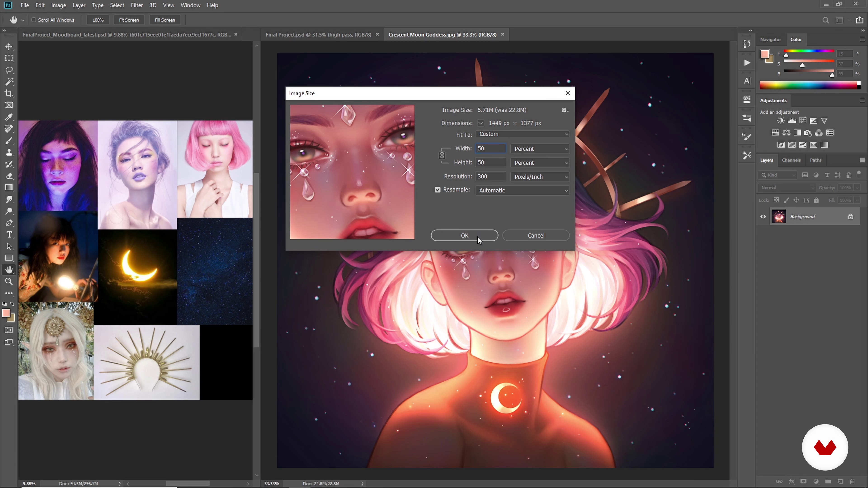The width and height of the screenshot is (868, 488).
Task: Open the Filter menu
Action: point(137,5)
